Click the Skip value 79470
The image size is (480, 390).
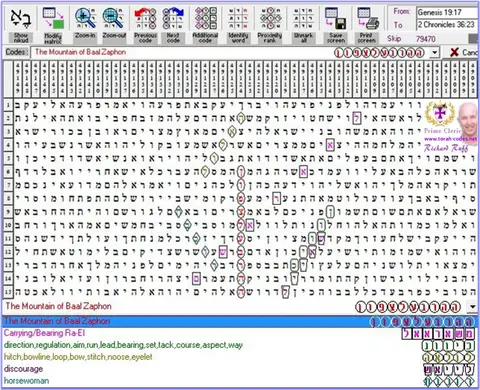pyautogui.click(x=426, y=39)
